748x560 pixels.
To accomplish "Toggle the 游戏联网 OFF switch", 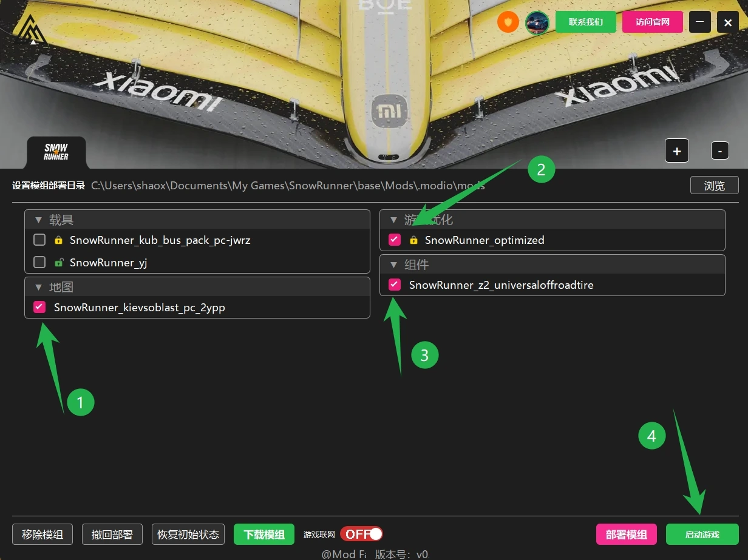I will tap(361, 534).
